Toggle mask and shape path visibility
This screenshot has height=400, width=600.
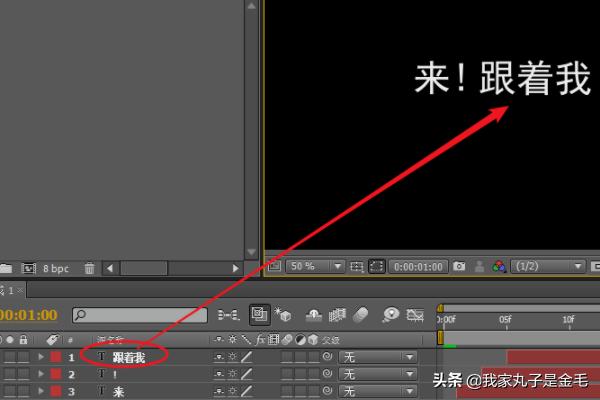[x=377, y=266]
